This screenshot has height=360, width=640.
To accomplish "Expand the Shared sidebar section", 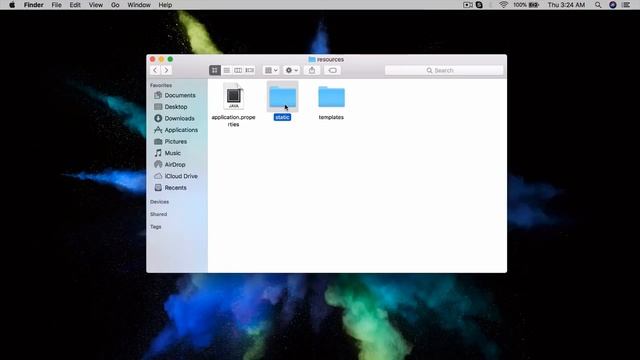I will (158, 214).
